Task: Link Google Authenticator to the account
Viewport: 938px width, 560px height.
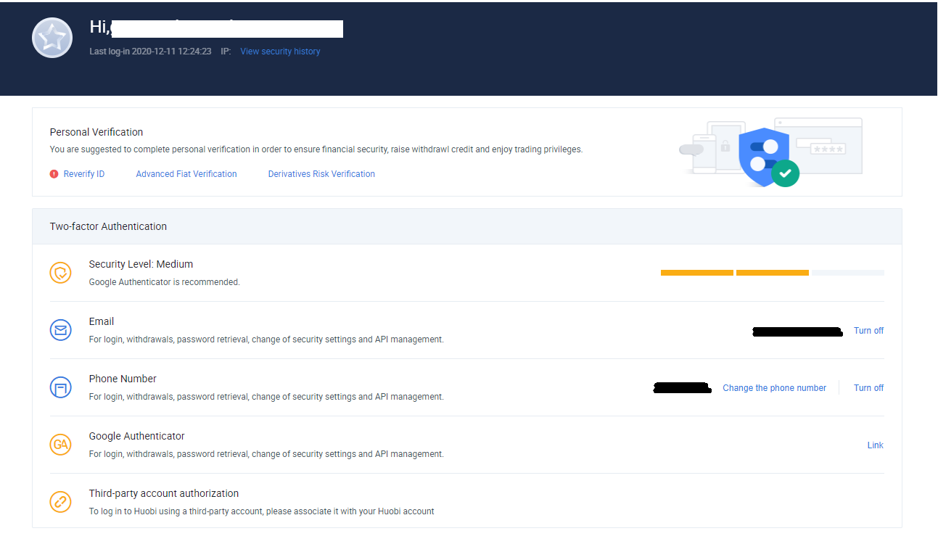Action: pyautogui.click(x=875, y=445)
